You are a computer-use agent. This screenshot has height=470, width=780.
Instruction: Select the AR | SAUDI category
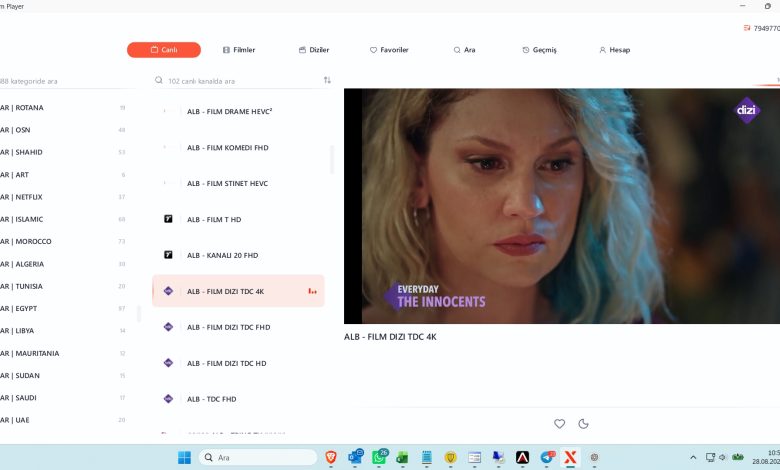pyautogui.click(x=64, y=398)
